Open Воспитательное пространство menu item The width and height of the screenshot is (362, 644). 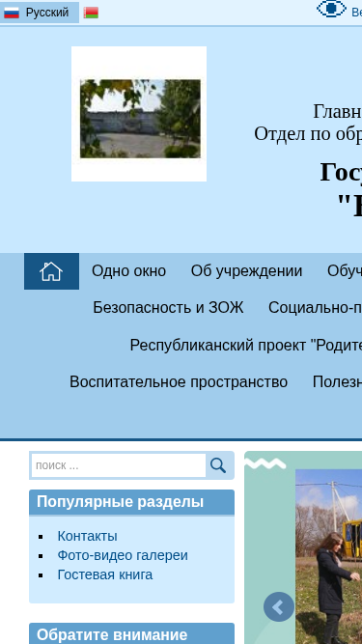(179, 382)
